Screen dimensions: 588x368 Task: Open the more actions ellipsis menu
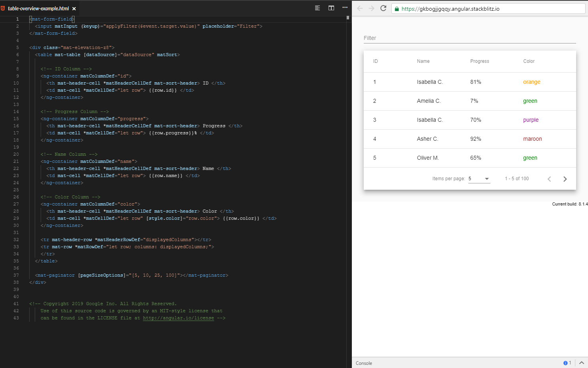pos(344,8)
